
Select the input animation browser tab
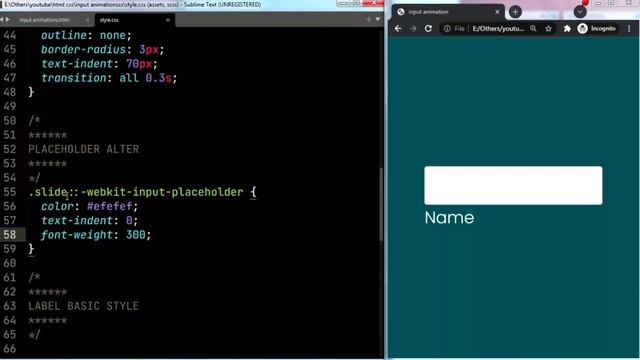(448, 12)
